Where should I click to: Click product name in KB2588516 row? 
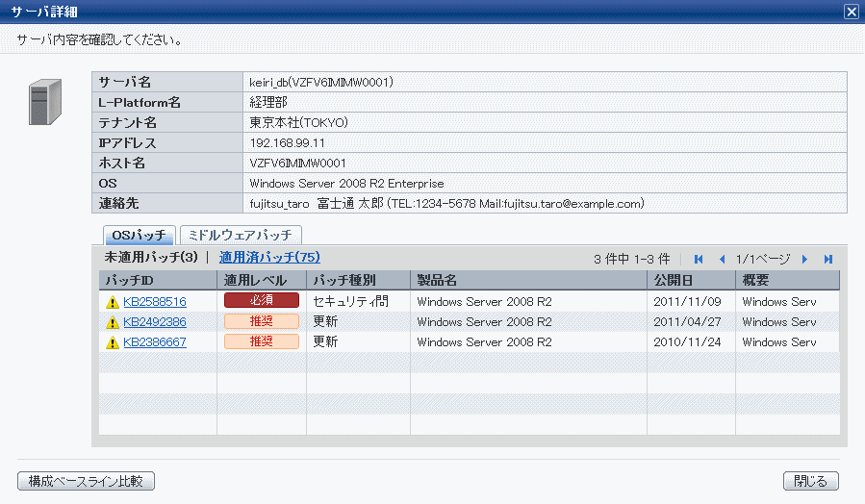[x=484, y=302]
